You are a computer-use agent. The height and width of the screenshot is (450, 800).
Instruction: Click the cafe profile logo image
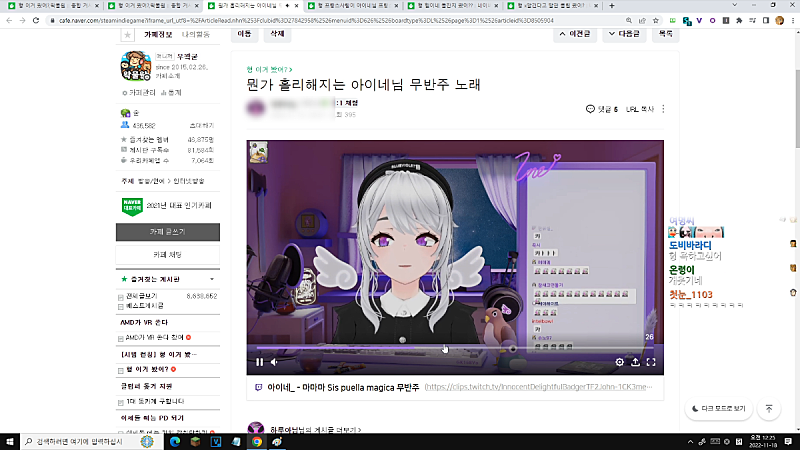pos(136,66)
